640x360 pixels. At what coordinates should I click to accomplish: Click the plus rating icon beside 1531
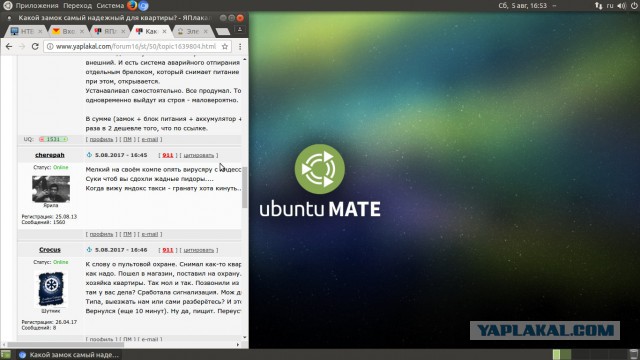[65, 139]
